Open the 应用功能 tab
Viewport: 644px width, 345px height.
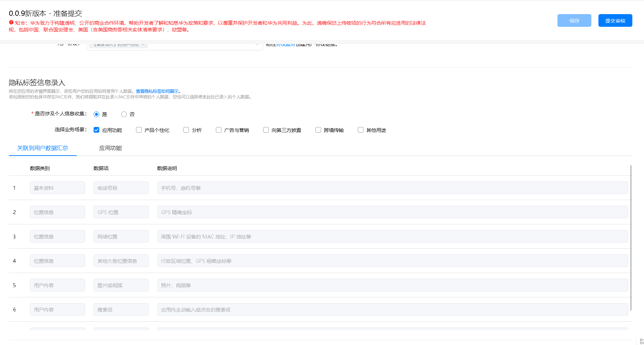pyautogui.click(x=110, y=148)
